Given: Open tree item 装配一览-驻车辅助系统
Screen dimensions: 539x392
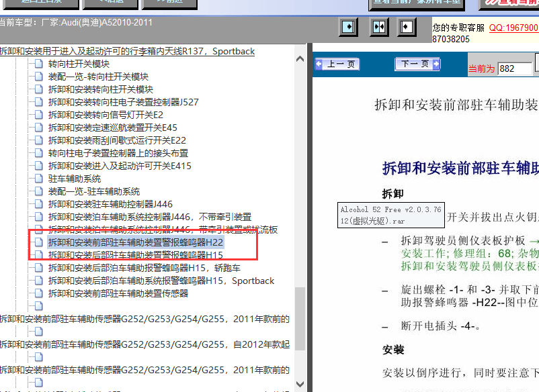Looking at the screenshot, I should (x=94, y=191).
